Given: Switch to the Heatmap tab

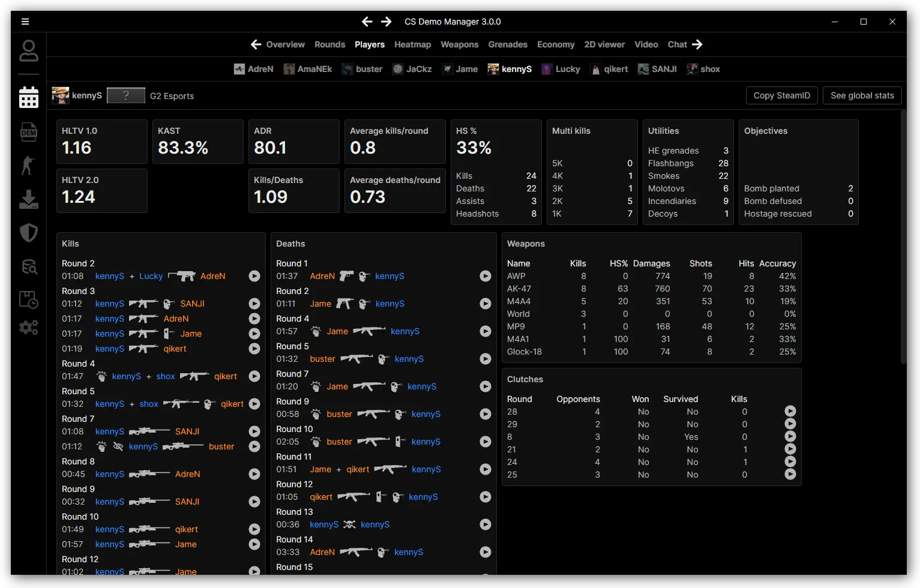Looking at the screenshot, I should [x=412, y=44].
